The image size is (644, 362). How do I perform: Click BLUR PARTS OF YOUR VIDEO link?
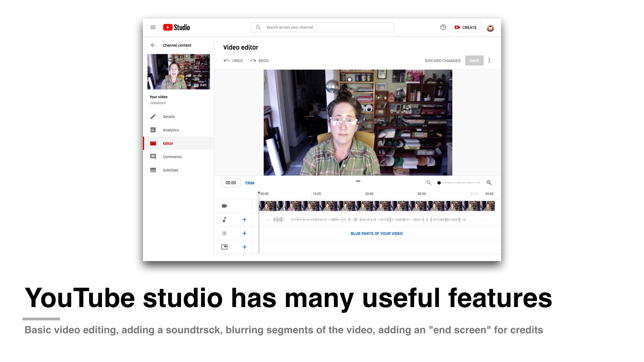376,233
